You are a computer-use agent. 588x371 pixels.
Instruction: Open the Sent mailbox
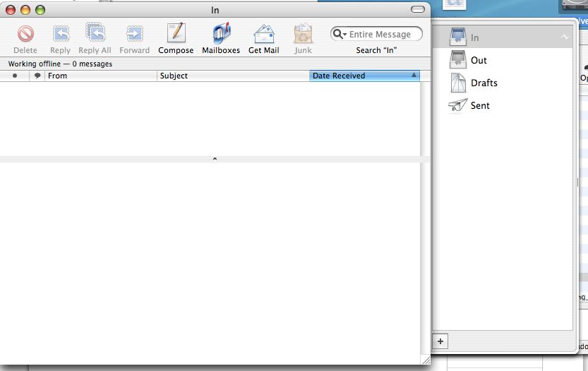pyautogui.click(x=479, y=106)
